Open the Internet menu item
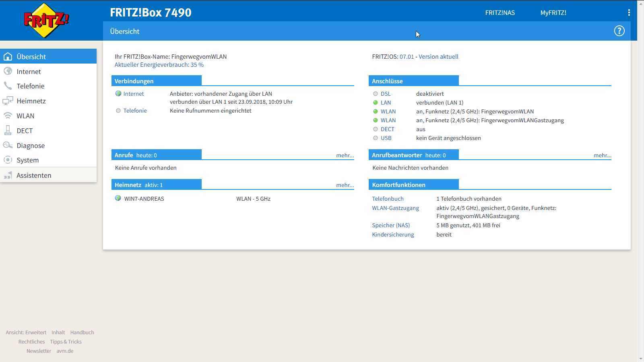Image resolution: width=644 pixels, height=362 pixels. coord(48,71)
